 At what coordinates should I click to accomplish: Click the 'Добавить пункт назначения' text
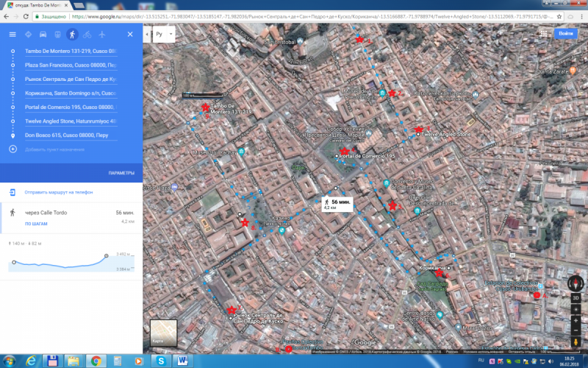(54, 149)
